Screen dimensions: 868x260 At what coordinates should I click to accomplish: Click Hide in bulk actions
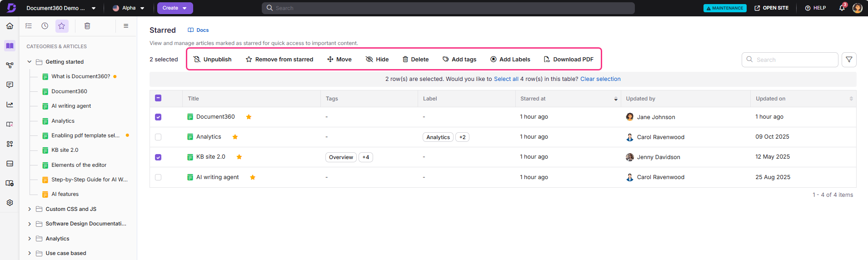(377, 60)
